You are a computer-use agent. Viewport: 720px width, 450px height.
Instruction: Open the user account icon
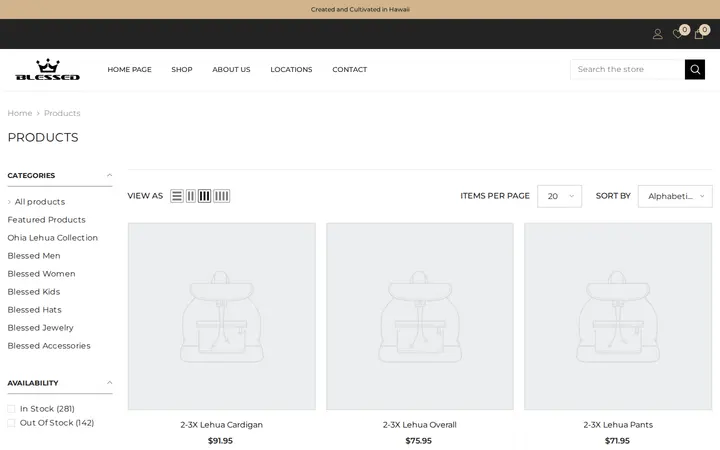pyautogui.click(x=658, y=34)
